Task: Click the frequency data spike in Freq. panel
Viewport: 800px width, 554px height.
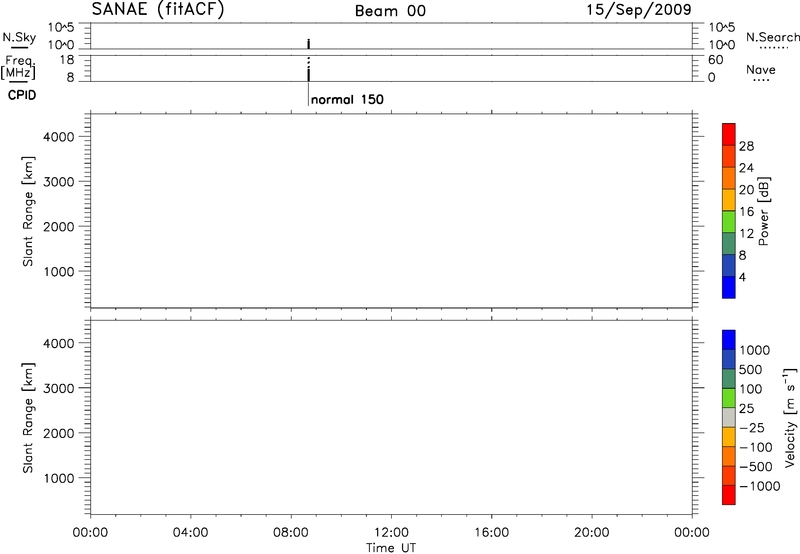Action: tap(309, 69)
